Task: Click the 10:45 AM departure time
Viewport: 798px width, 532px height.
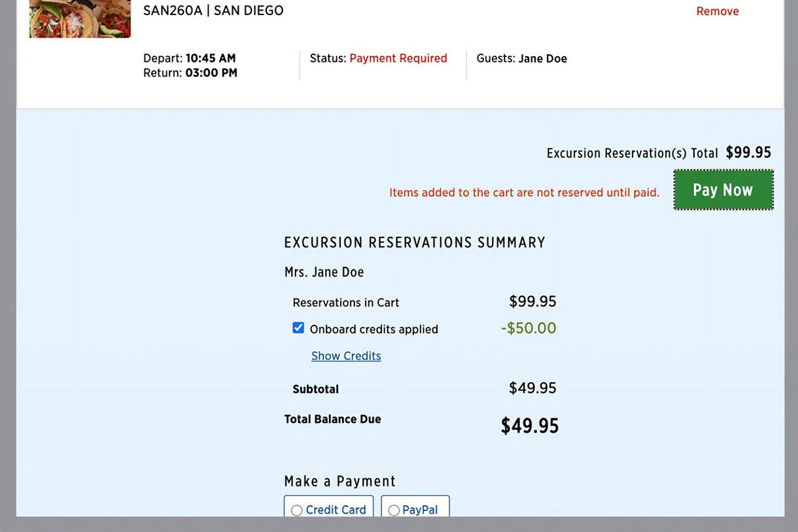Action: coord(211,58)
